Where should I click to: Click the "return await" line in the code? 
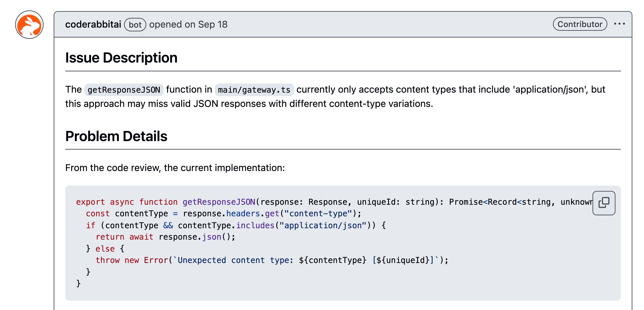(165, 237)
